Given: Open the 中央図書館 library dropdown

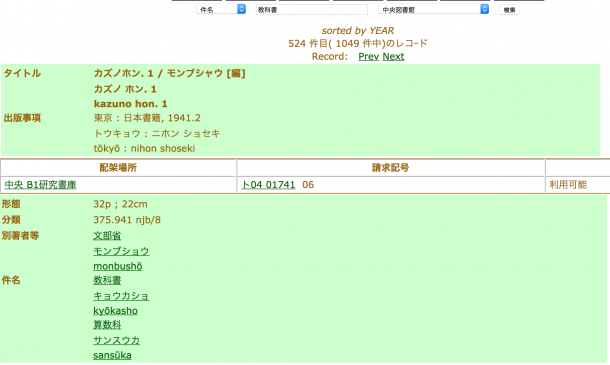Looking at the screenshot, I should coord(433,9).
